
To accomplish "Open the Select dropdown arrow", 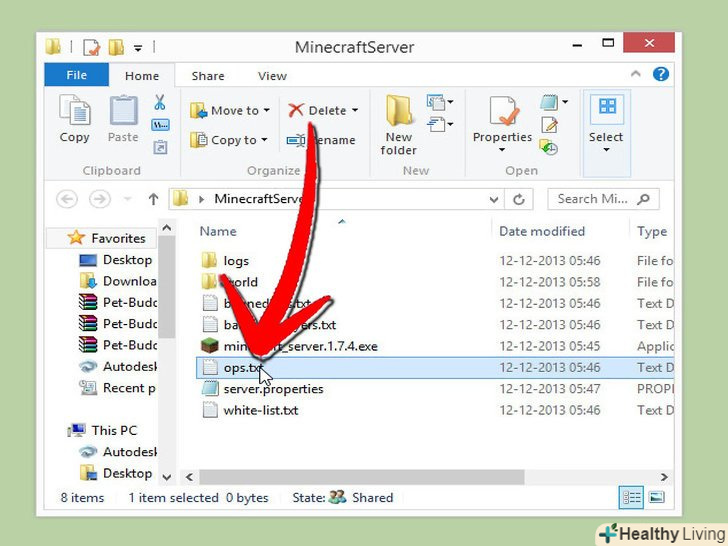I will (606, 150).
